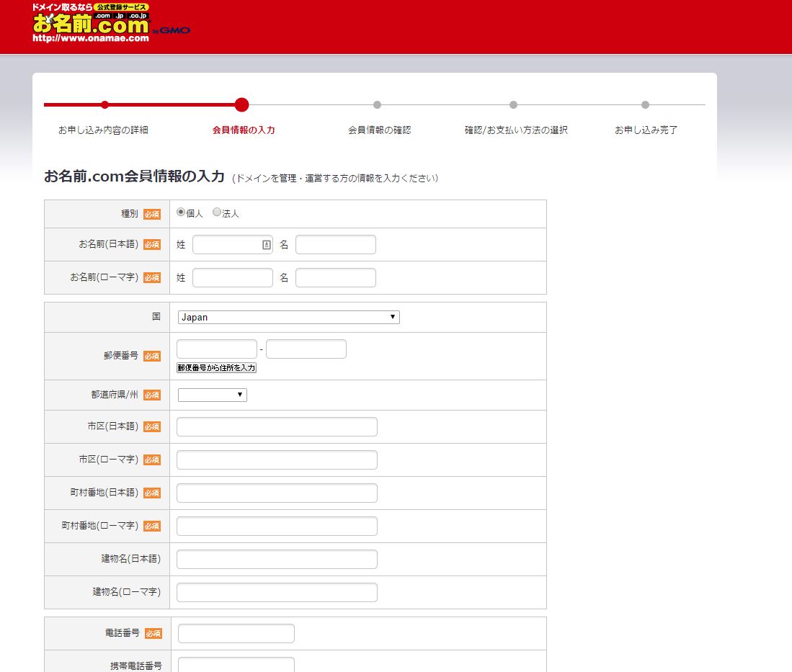The height and width of the screenshot is (672, 792).
Task: Click the current red progress step marker
Action: click(242, 105)
